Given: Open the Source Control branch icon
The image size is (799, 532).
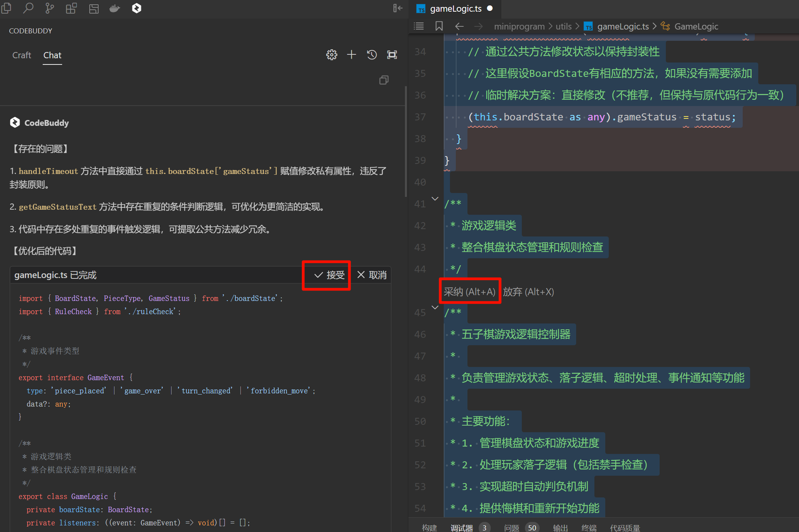Looking at the screenshot, I should point(50,8).
